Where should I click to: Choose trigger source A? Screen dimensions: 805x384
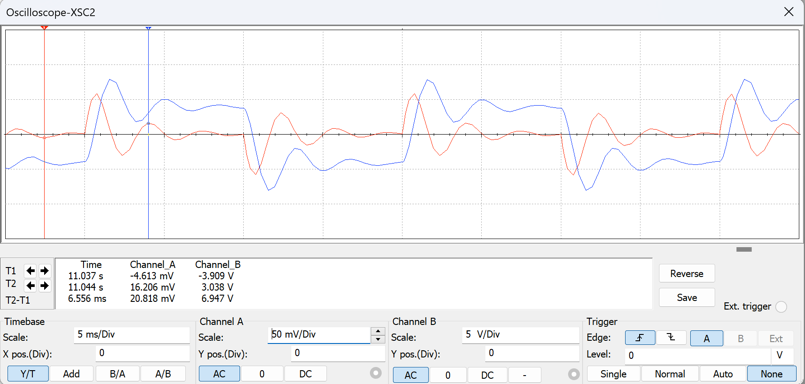(706, 338)
